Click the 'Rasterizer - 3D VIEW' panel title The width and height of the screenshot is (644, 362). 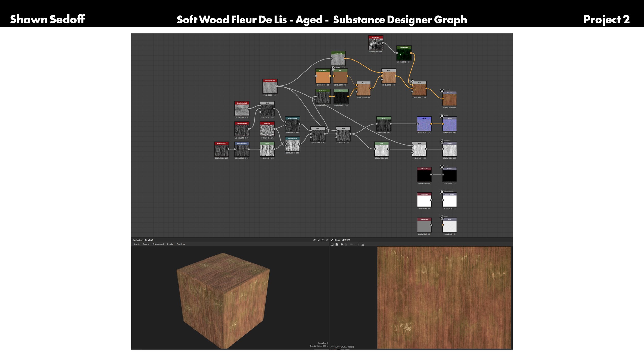point(143,240)
